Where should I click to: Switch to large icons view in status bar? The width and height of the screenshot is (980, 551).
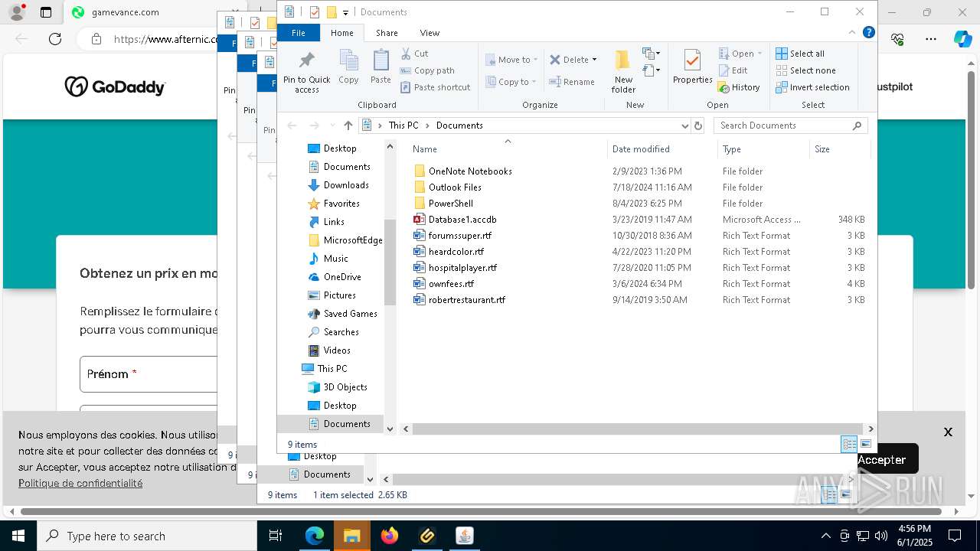866,445
